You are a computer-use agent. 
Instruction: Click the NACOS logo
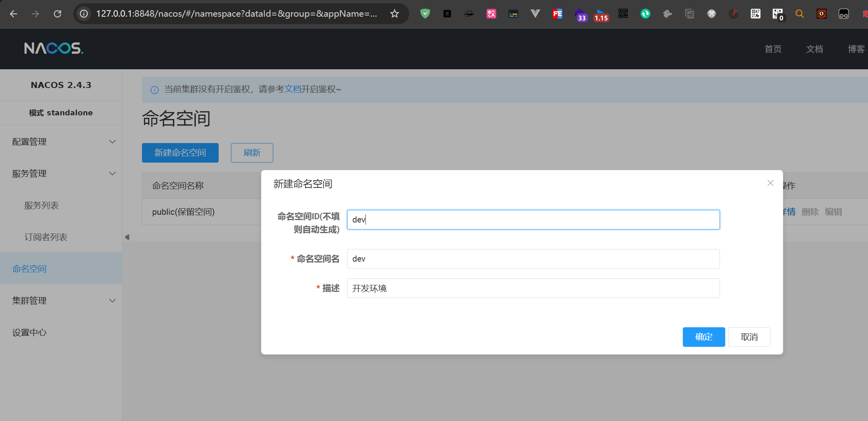coord(53,48)
